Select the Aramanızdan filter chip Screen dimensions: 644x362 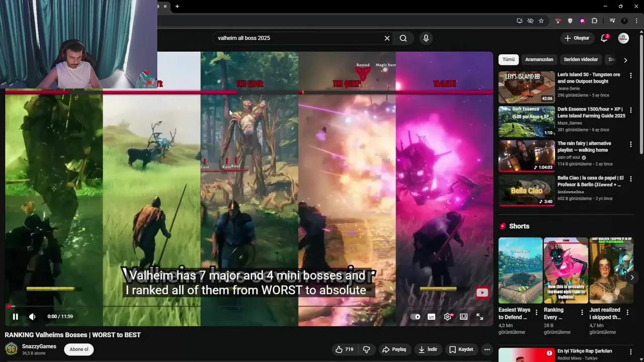pyautogui.click(x=539, y=59)
